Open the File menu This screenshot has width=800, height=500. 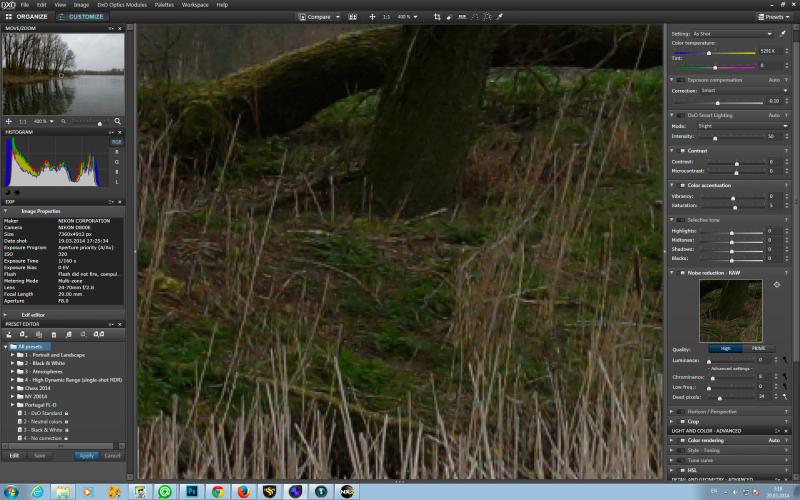[x=24, y=5]
